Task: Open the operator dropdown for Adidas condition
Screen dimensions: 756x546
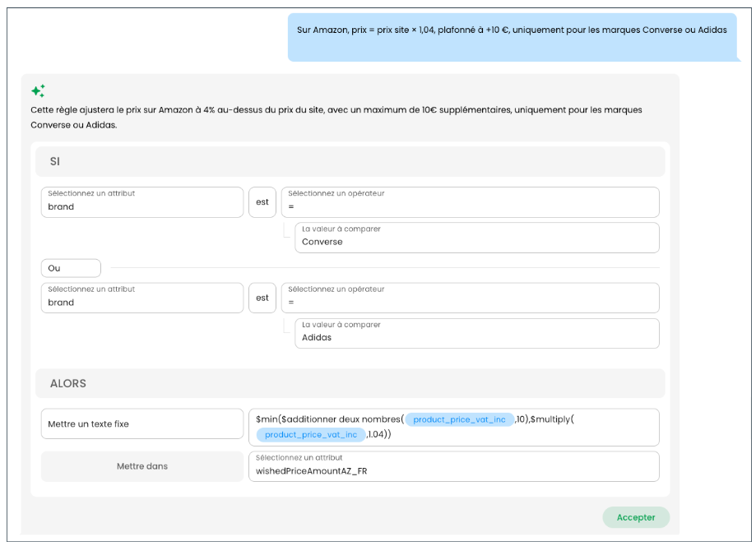Action: 470,298
